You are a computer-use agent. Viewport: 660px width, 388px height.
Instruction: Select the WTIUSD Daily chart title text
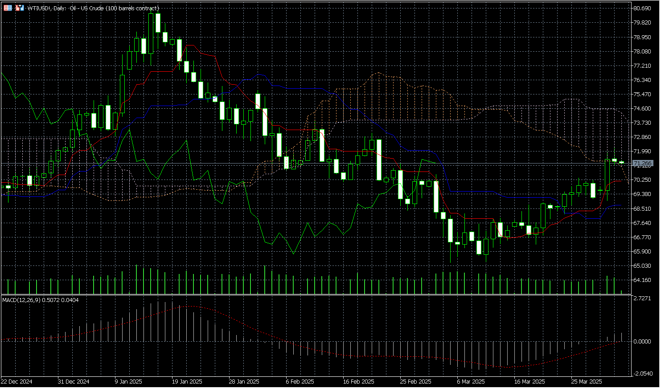(x=93, y=8)
